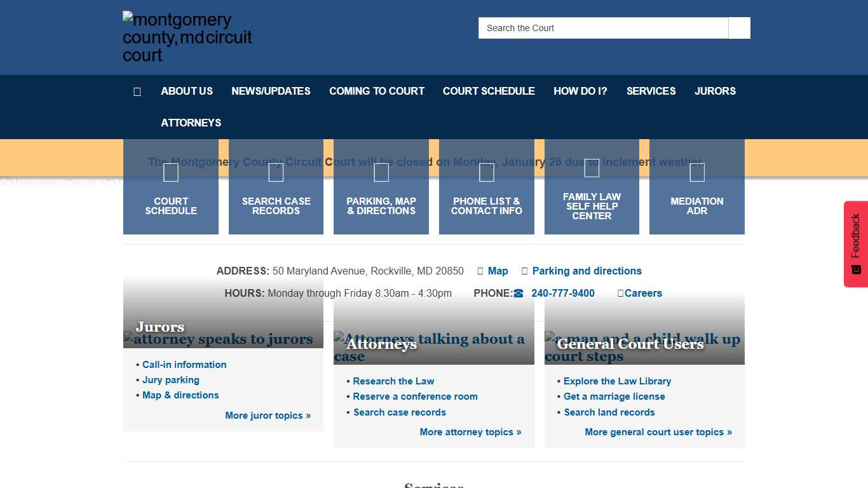Open Parking, Map & Directions tile icon

click(381, 172)
